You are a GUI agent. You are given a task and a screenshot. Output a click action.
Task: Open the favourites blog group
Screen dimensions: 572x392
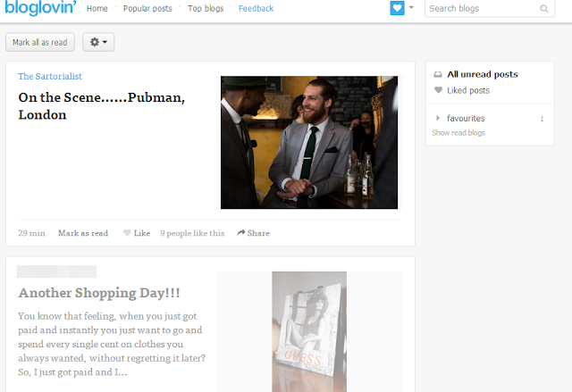(x=466, y=119)
